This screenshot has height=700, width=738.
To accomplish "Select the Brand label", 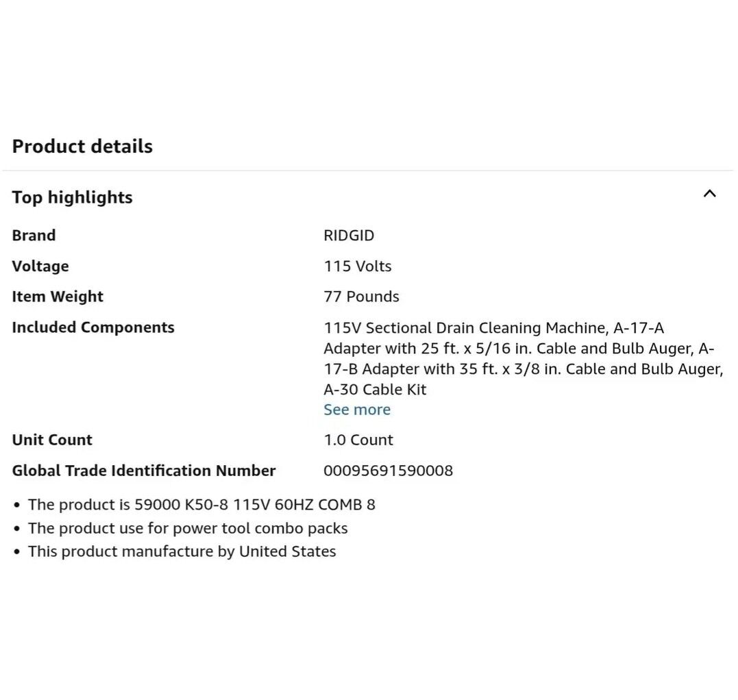I will coord(34,235).
